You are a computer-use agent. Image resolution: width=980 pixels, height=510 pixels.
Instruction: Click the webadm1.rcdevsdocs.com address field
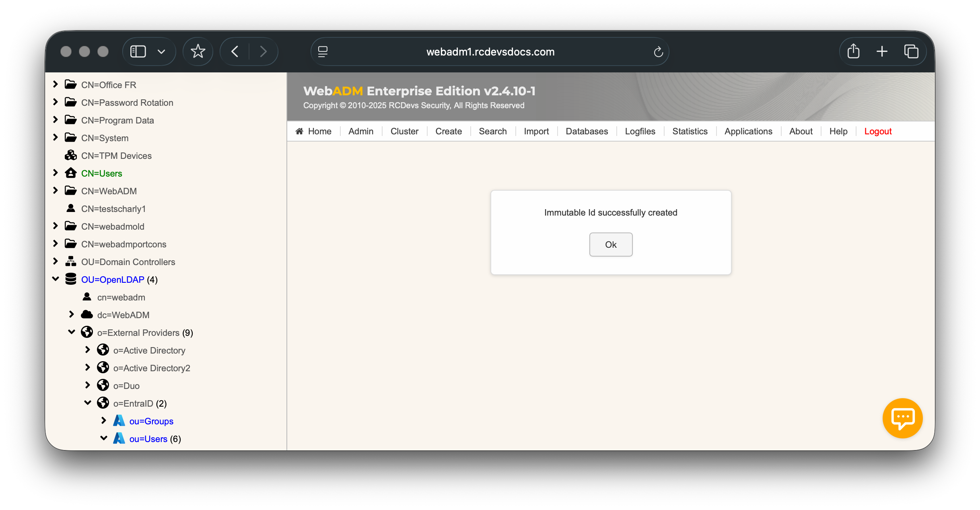pyautogui.click(x=490, y=52)
